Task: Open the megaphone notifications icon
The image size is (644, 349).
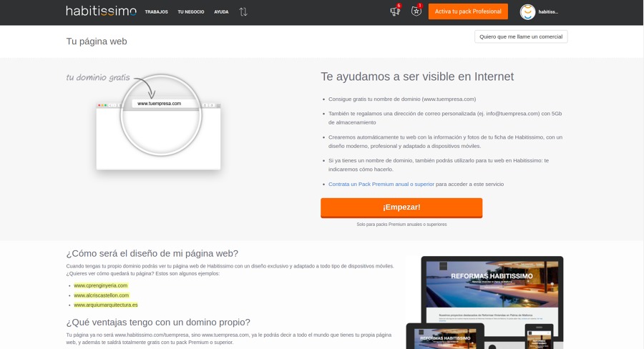Action: click(x=395, y=11)
